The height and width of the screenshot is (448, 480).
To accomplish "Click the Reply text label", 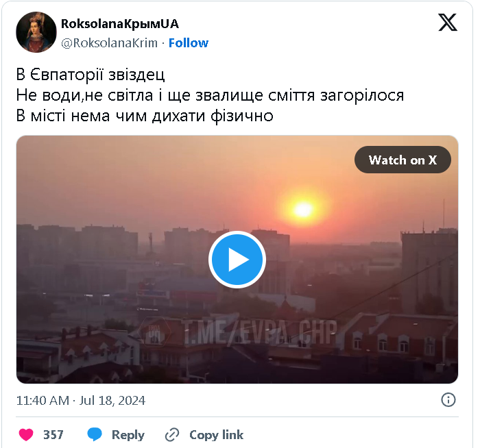I will pos(128,434).
